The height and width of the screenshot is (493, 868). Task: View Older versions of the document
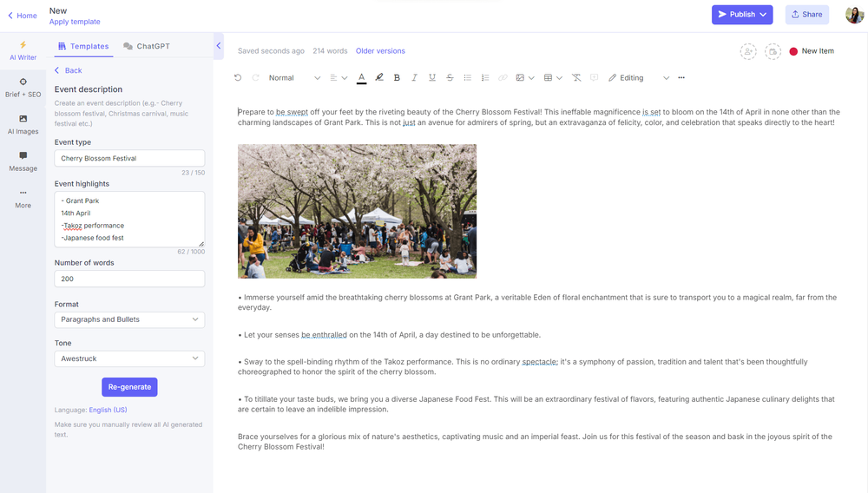(380, 51)
